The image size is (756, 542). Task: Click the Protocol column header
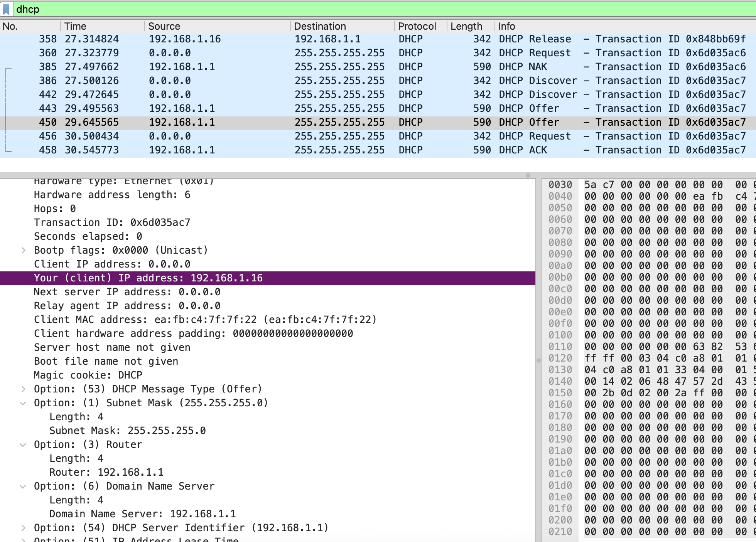(417, 26)
